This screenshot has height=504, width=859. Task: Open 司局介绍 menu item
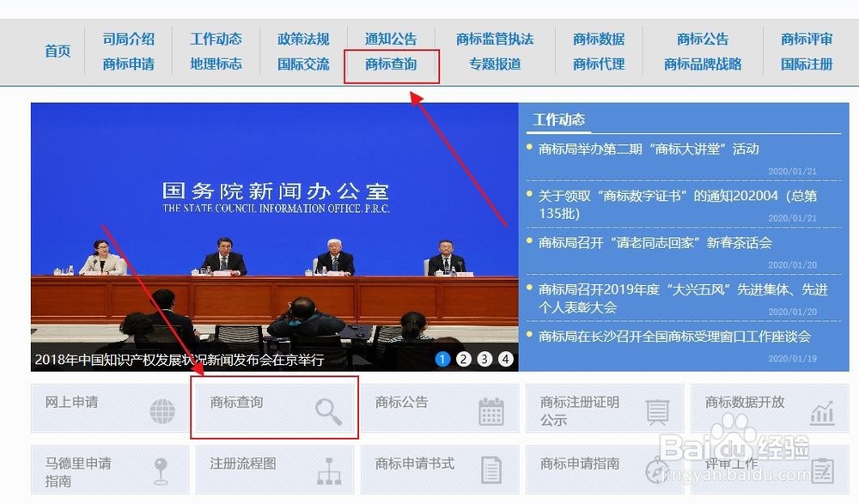click(x=128, y=39)
